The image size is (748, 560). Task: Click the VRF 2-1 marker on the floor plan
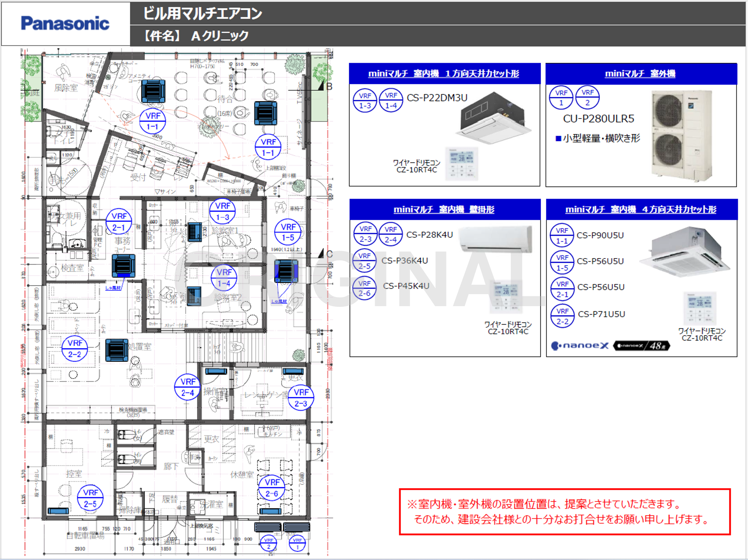click(119, 221)
